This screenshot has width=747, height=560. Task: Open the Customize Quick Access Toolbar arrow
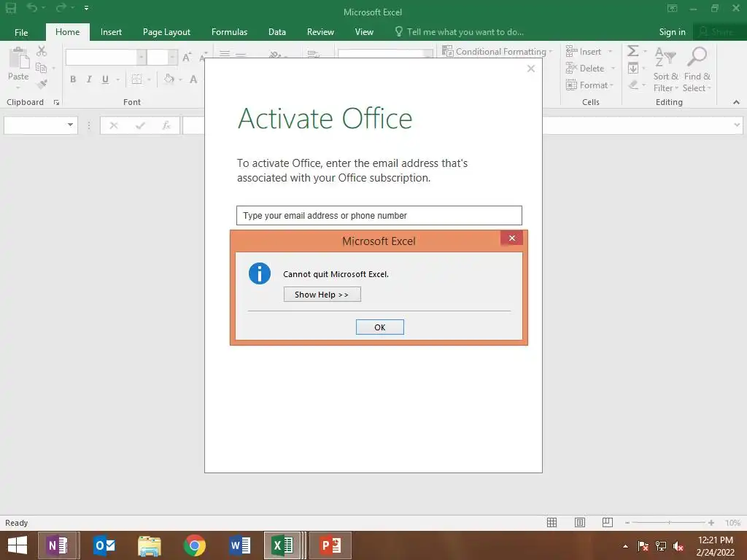(86, 8)
